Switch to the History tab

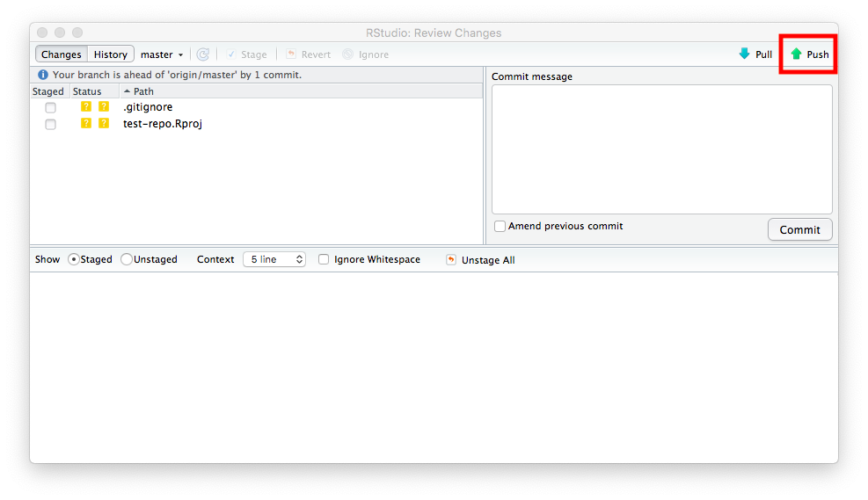coord(111,54)
